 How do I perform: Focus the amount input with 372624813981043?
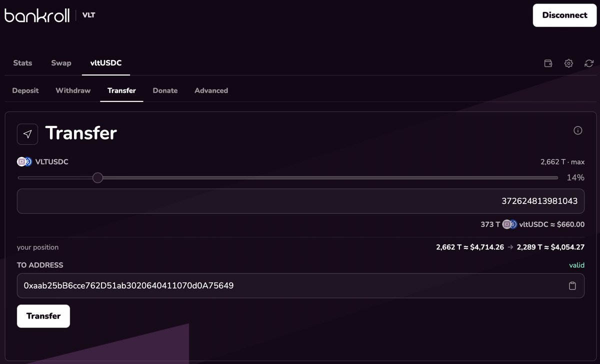(x=300, y=201)
